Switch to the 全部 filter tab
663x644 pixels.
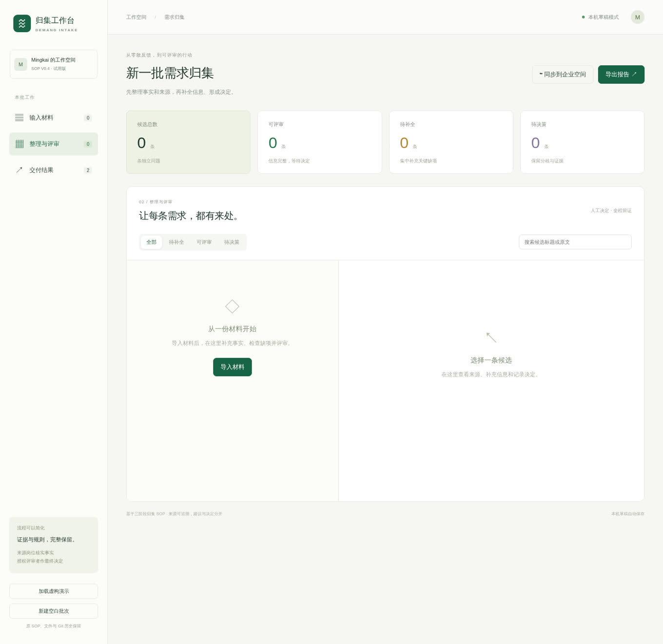point(152,242)
